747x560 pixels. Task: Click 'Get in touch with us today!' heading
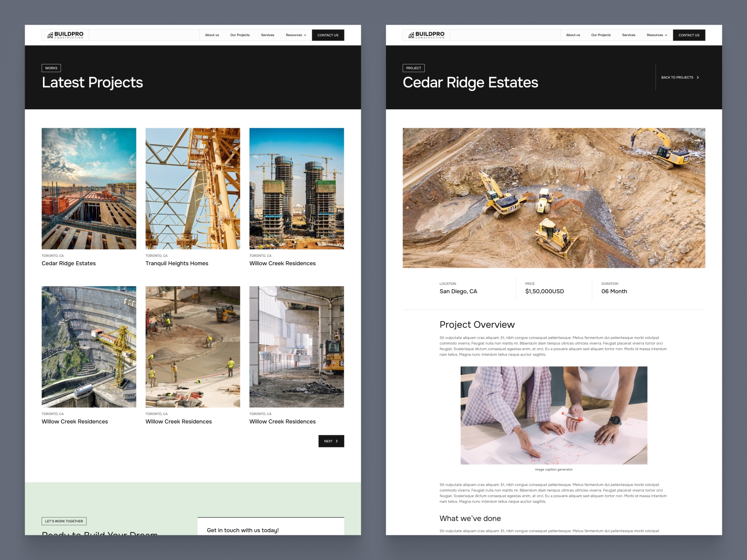(243, 530)
